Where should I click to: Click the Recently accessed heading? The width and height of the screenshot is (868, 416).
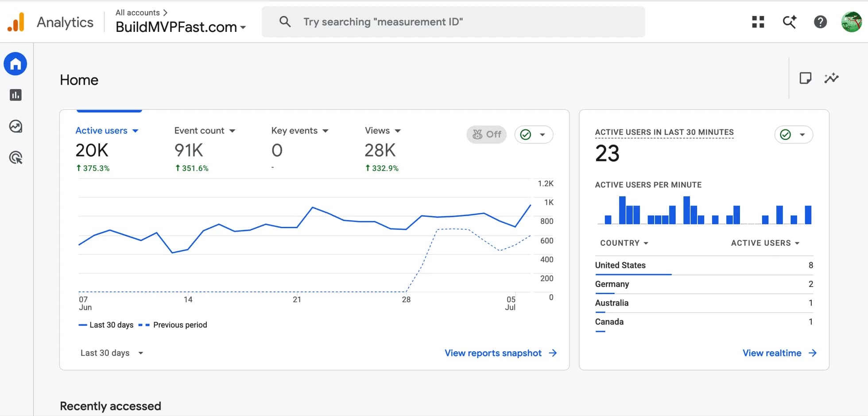coord(110,406)
